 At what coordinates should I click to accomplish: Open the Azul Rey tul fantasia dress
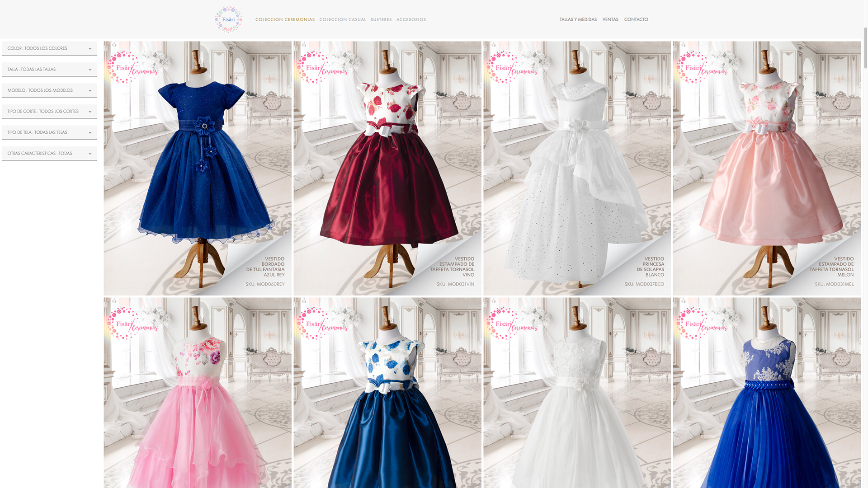(198, 169)
